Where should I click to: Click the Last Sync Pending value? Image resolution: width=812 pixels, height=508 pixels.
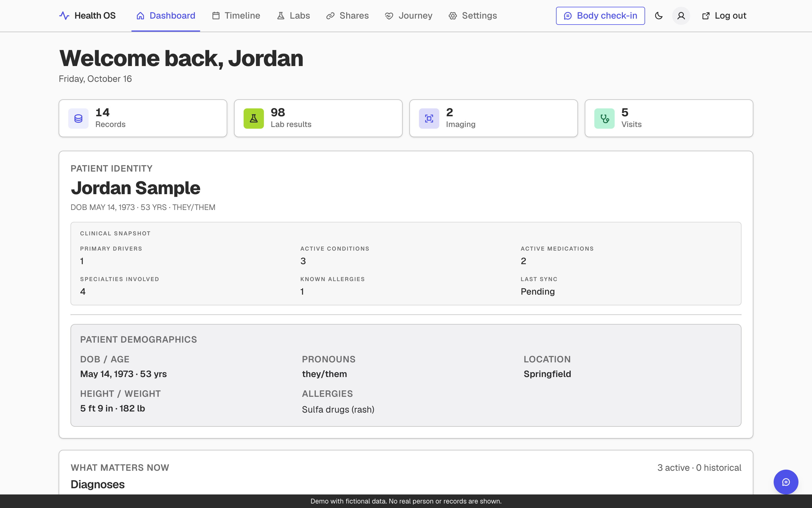coord(538,292)
